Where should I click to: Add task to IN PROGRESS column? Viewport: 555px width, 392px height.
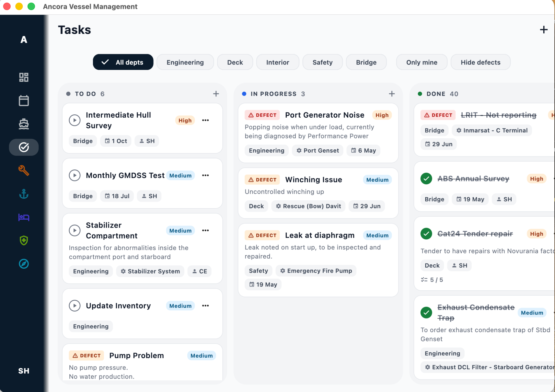(x=392, y=94)
